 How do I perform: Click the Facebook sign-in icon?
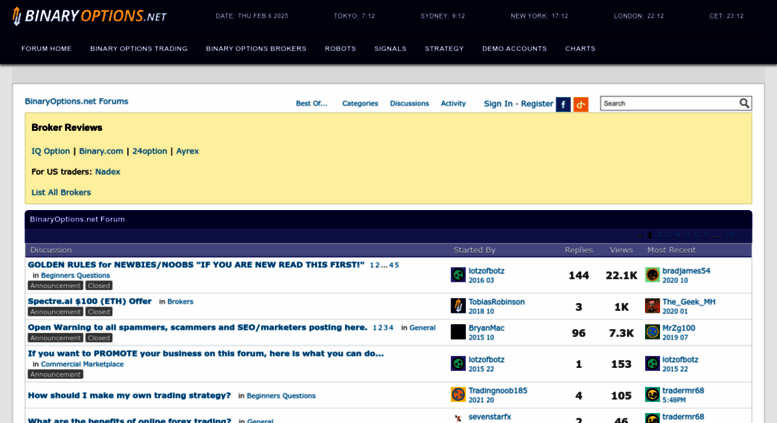pyautogui.click(x=563, y=105)
